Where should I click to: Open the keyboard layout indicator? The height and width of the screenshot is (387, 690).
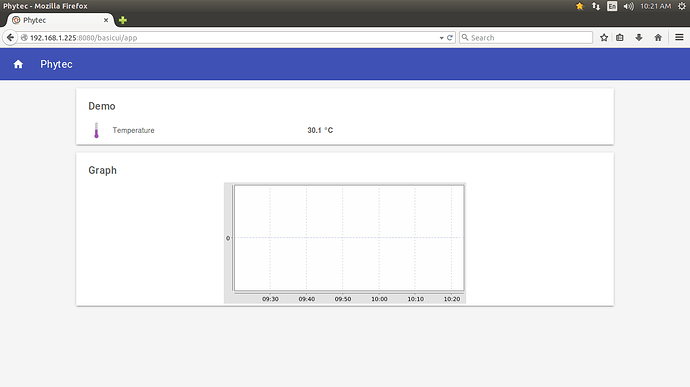pos(612,6)
